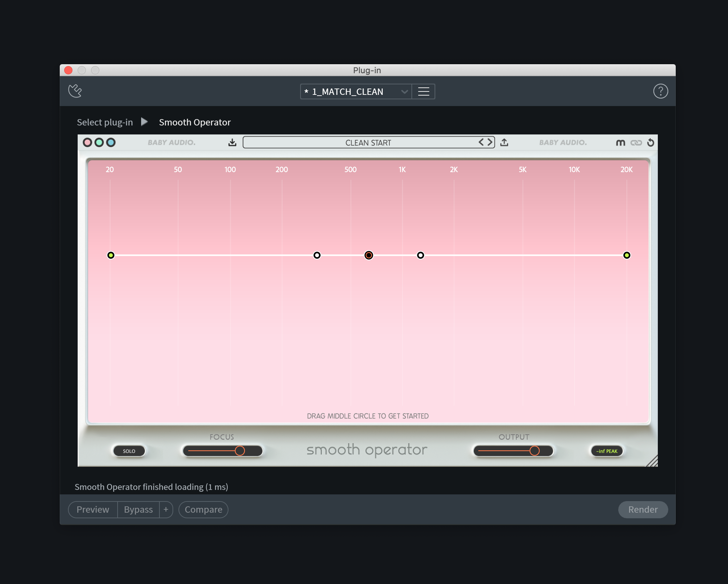The width and height of the screenshot is (728, 584).
Task: Open the preset list hamburger menu
Action: [423, 91]
